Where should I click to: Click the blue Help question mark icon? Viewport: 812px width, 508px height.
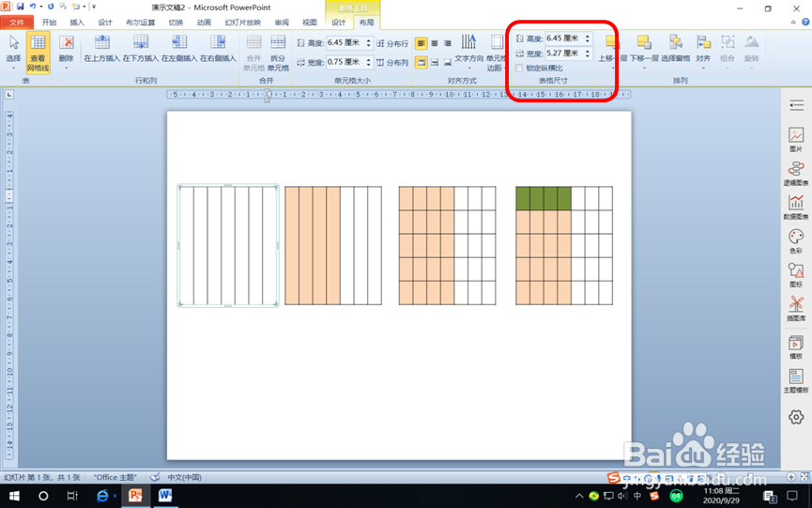pos(805,23)
